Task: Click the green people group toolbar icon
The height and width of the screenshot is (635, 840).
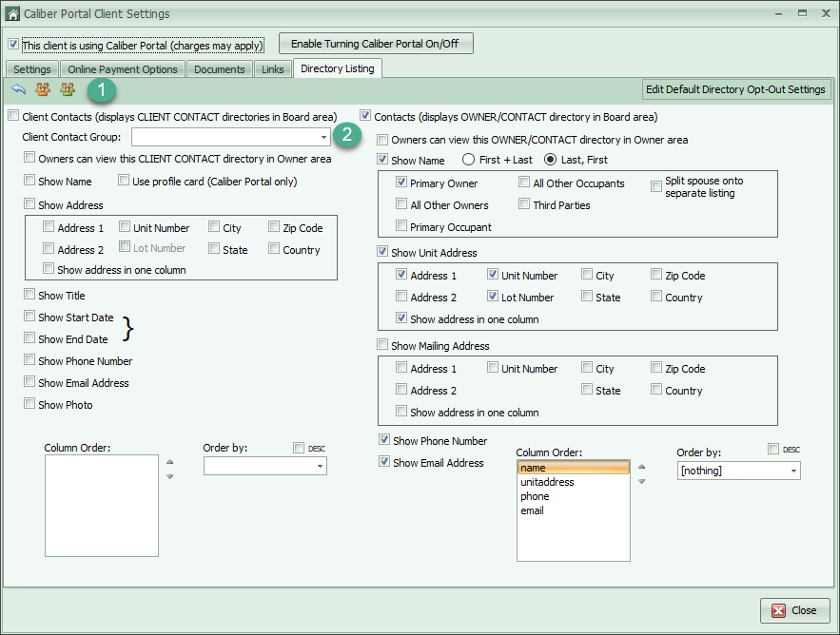Action: point(68,89)
